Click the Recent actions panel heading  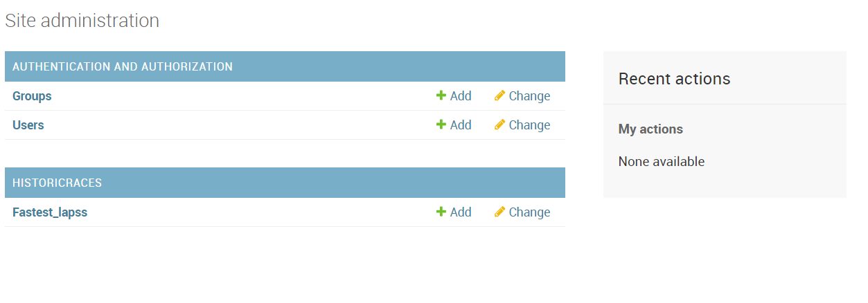pos(674,79)
